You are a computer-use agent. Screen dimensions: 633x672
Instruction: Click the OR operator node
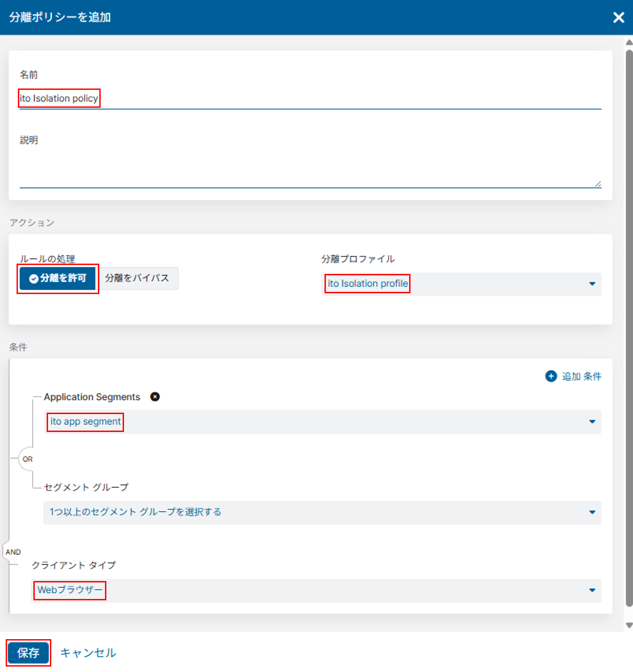tap(27, 459)
